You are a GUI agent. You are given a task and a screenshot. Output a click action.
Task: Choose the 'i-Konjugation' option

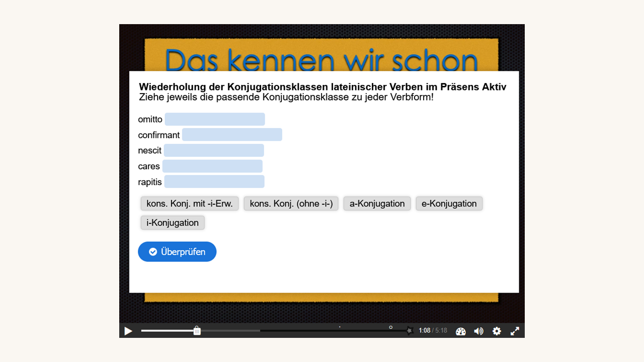coord(173,223)
